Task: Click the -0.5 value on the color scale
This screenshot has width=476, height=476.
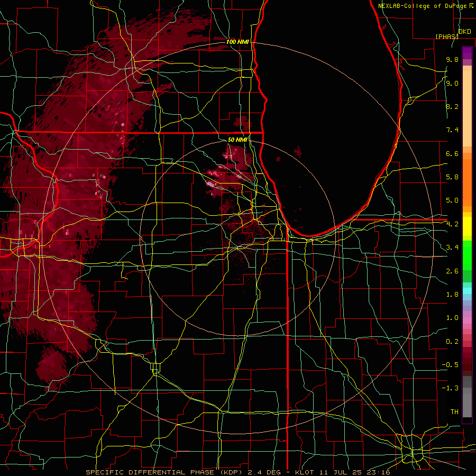Action: click(450, 365)
